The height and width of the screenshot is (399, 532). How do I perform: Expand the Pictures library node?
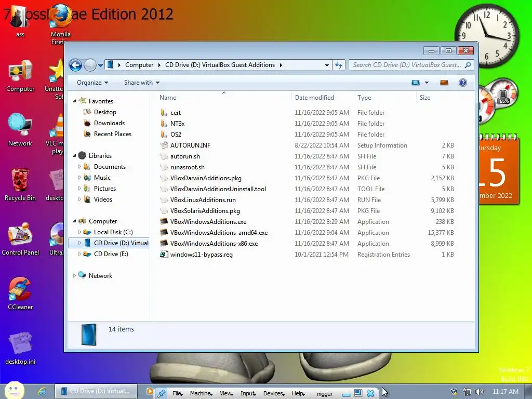pos(79,188)
